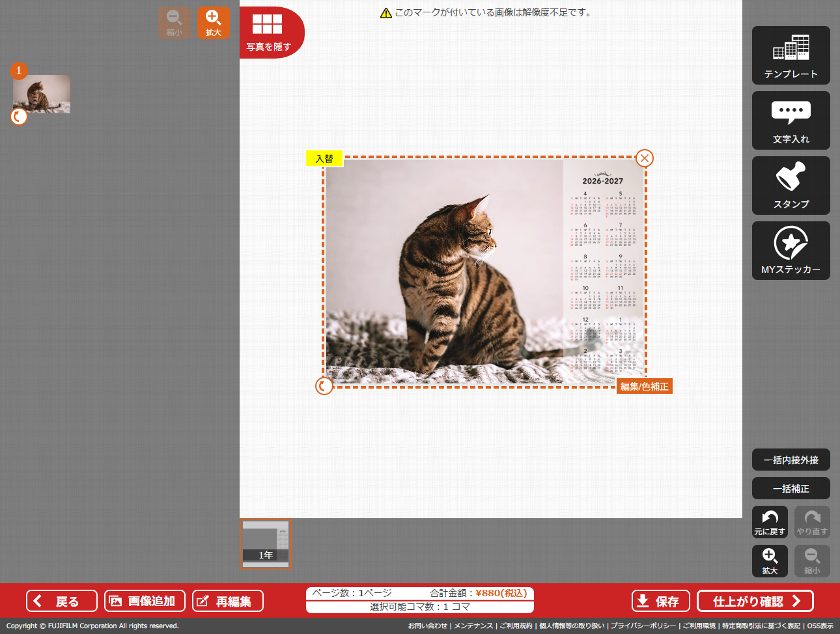The height and width of the screenshot is (634, 840).
Task: Zoom in with bottom-right 拡大 button
Action: coord(770,561)
